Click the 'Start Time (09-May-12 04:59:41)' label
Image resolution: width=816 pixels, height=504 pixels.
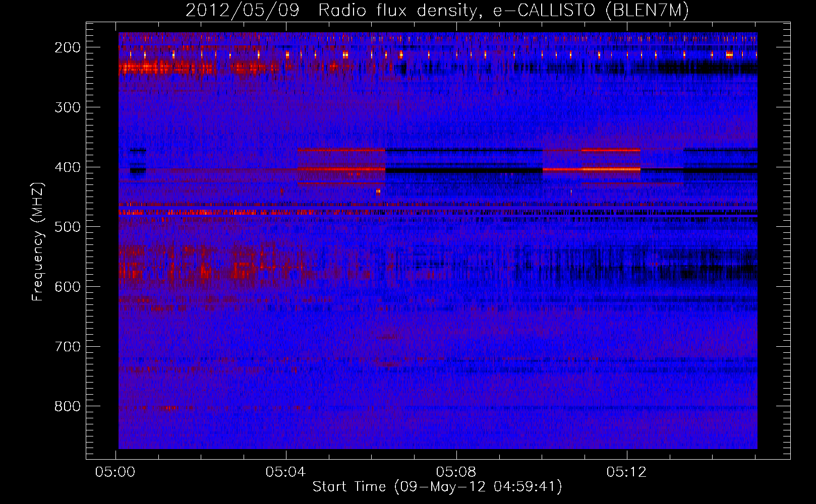tap(437, 487)
